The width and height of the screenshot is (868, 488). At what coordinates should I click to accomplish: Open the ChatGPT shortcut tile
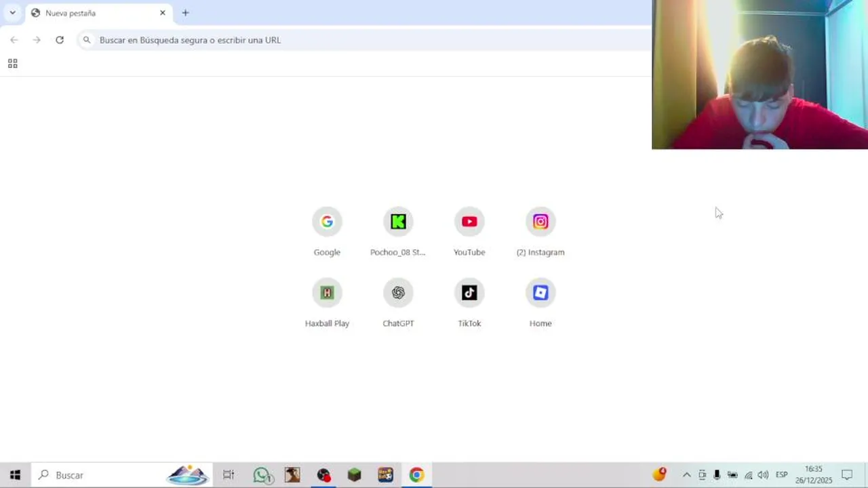[398, 304]
